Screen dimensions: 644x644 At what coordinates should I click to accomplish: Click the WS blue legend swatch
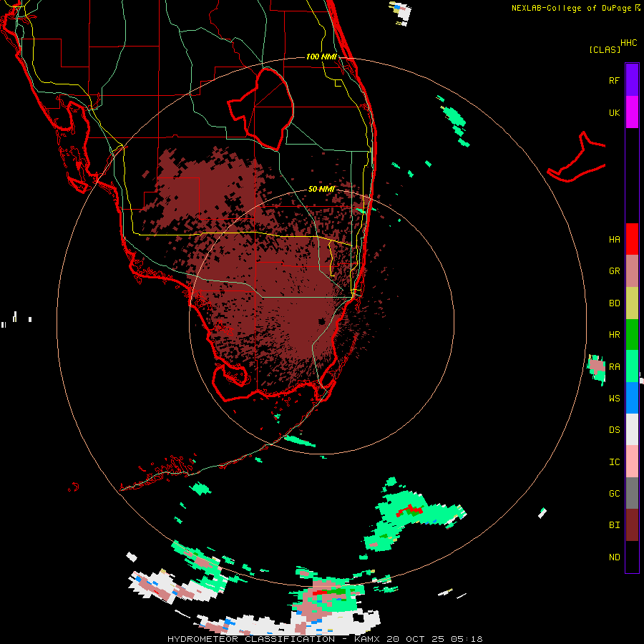click(x=632, y=398)
